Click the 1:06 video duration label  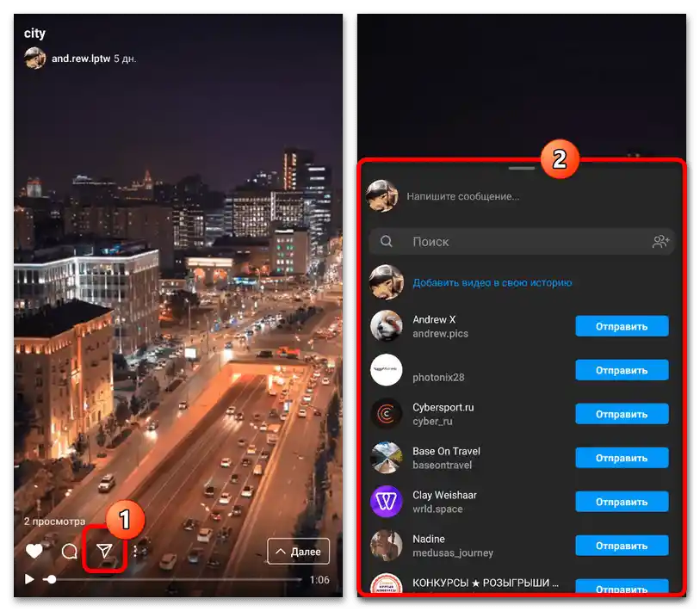coord(319,580)
